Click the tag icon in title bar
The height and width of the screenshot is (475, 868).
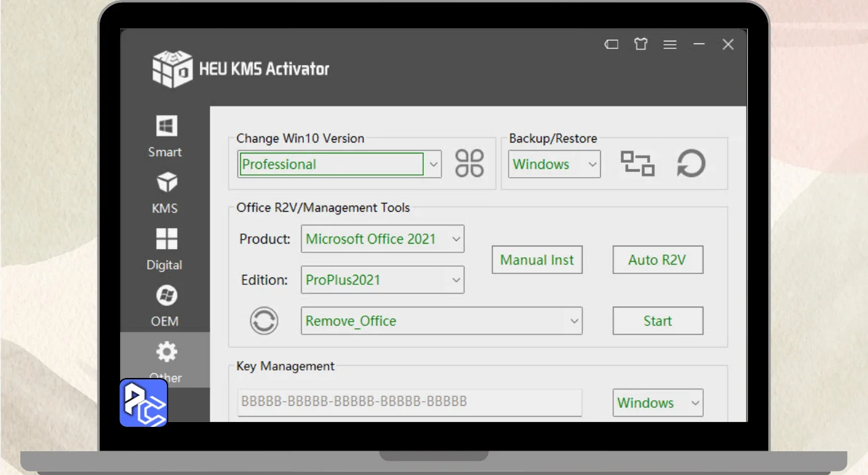tap(611, 44)
